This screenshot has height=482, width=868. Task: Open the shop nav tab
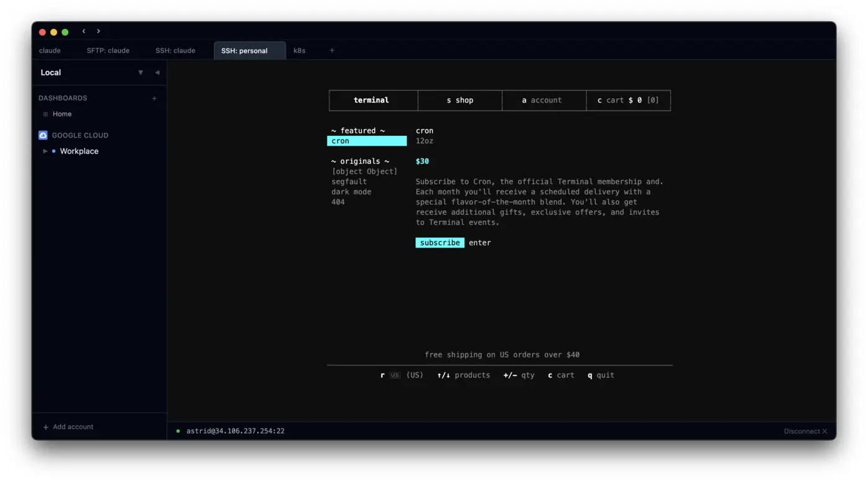click(x=460, y=100)
